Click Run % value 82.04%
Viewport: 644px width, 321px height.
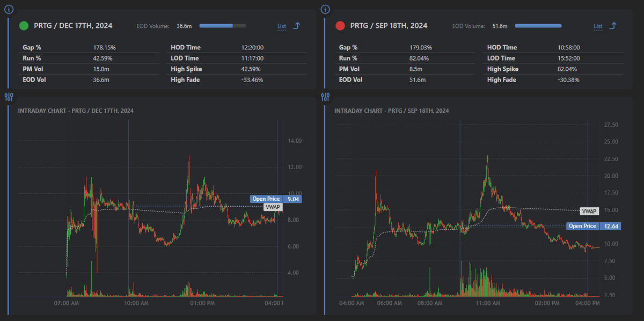coord(419,59)
